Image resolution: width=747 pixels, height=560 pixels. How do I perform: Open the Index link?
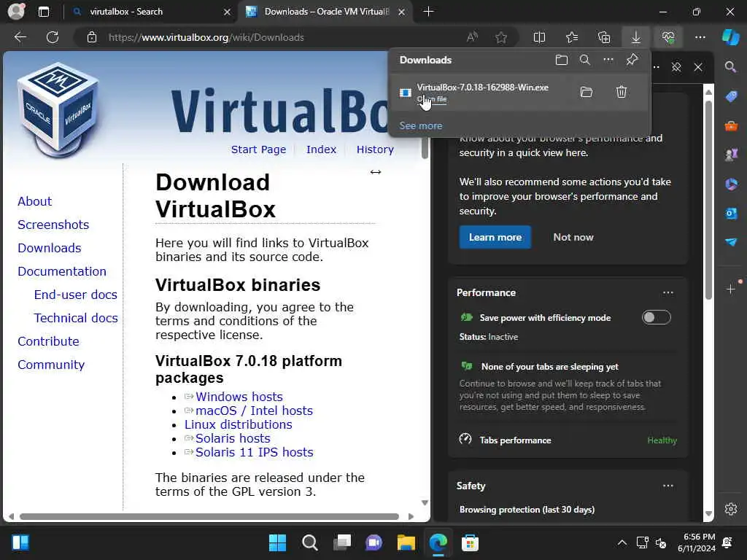point(321,149)
